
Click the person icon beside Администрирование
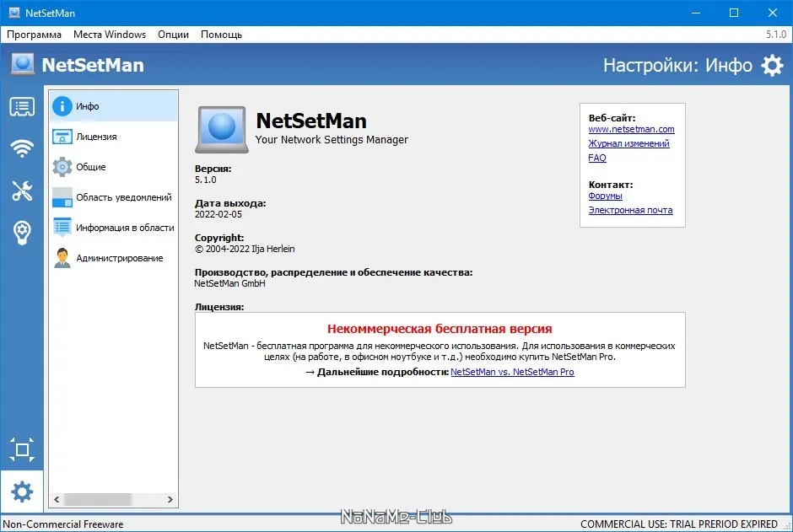pyautogui.click(x=62, y=258)
